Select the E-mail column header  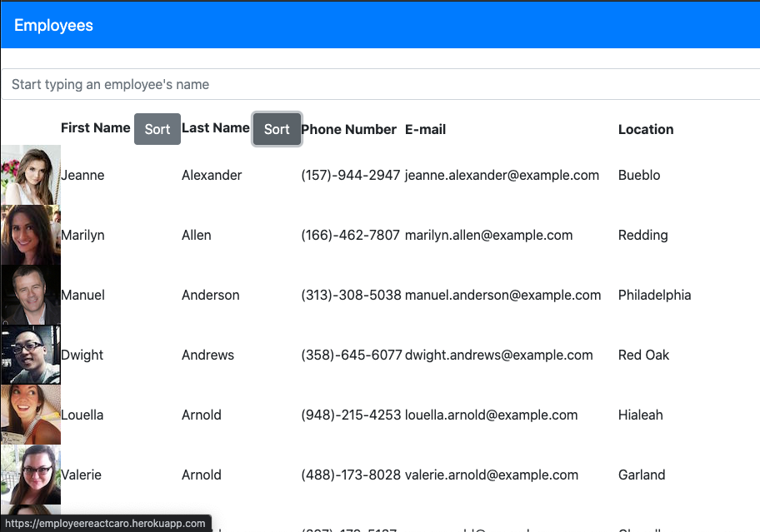pyautogui.click(x=425, y=129)
